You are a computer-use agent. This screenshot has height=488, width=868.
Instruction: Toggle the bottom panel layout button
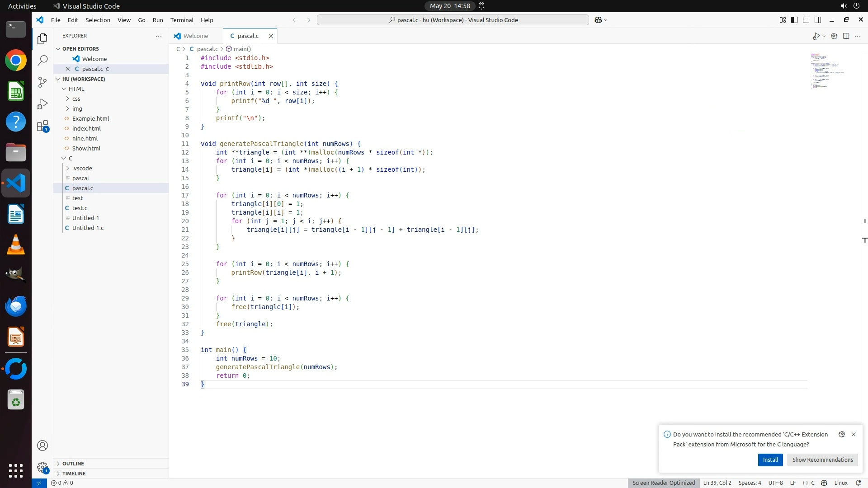point(806,20)
